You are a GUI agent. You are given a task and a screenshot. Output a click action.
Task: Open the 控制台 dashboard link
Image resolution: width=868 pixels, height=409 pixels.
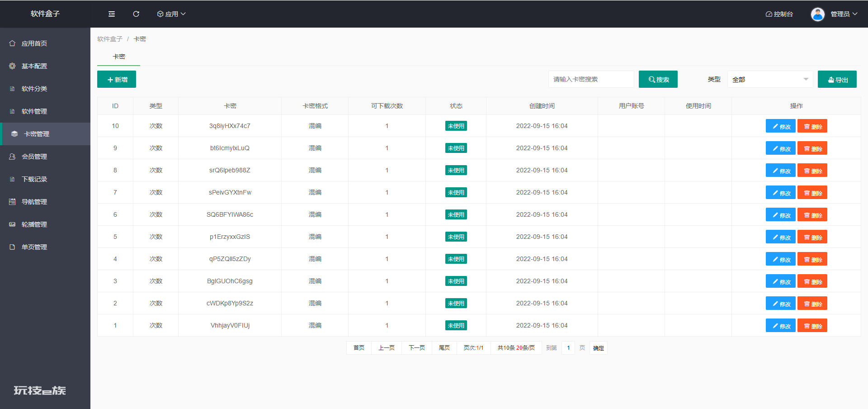[779, 14]
